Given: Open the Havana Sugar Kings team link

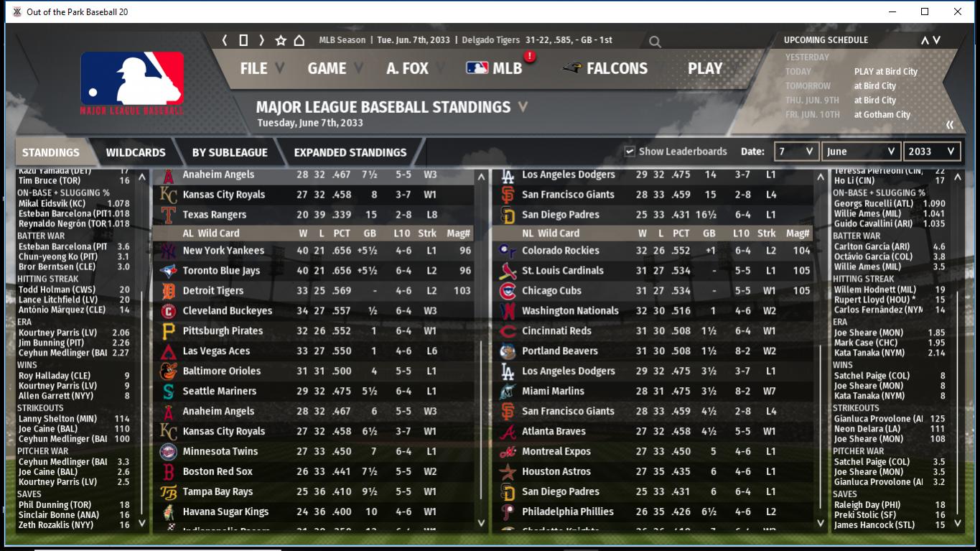Looking at the screenshot, I should pos(225,512).
